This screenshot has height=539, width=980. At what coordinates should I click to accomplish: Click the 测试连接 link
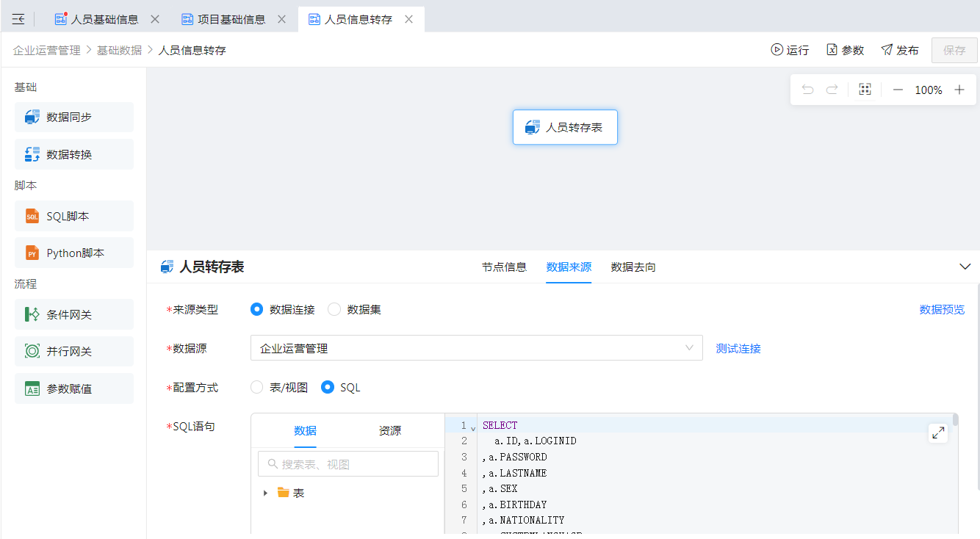(x=738, y=349)
